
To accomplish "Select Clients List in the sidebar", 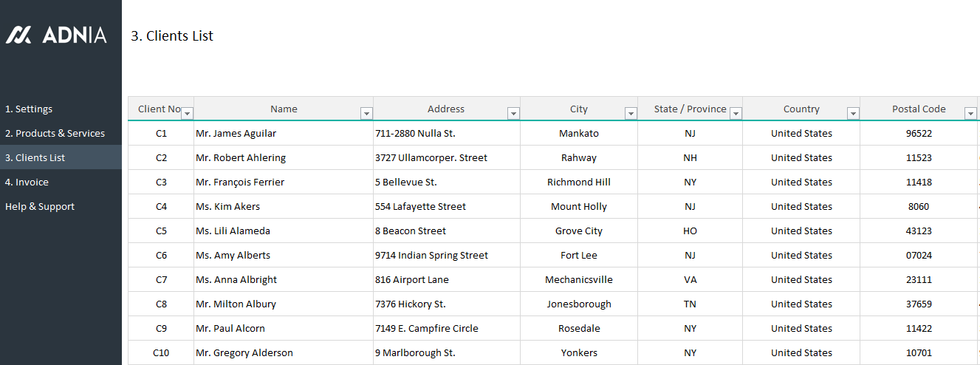I will pos(35,157).
